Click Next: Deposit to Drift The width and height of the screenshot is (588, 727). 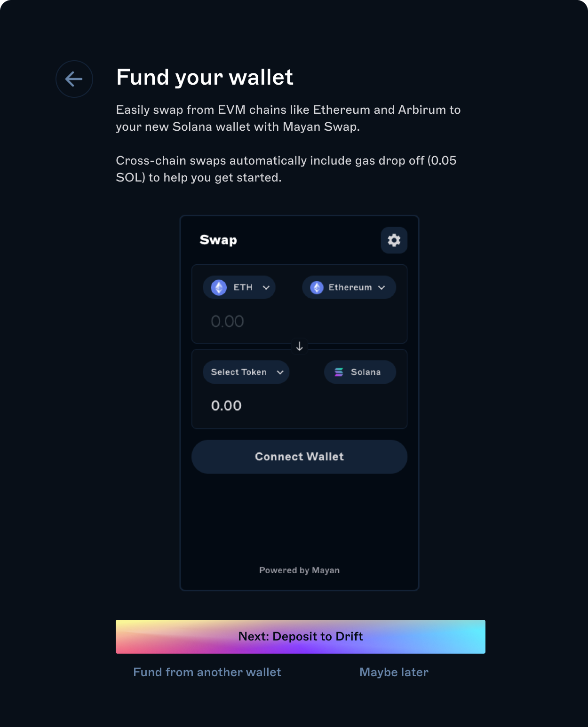[x=300, y=636]
